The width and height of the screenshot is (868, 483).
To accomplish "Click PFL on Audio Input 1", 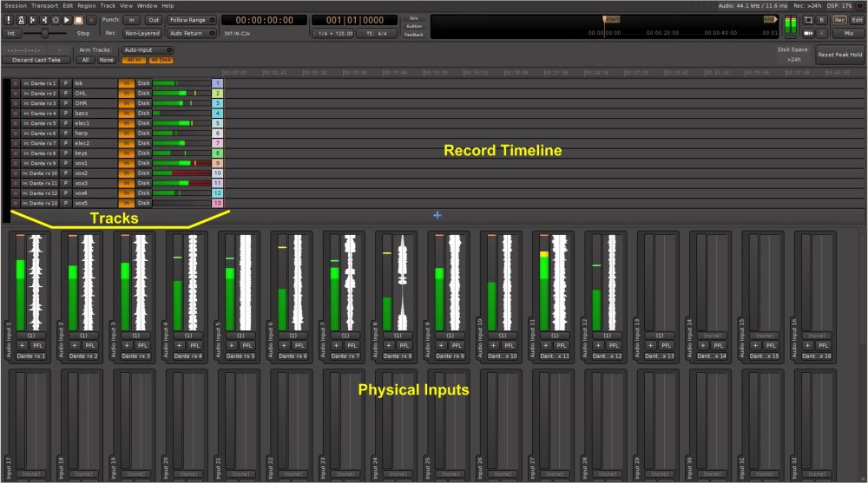I will tap(37, 345).
